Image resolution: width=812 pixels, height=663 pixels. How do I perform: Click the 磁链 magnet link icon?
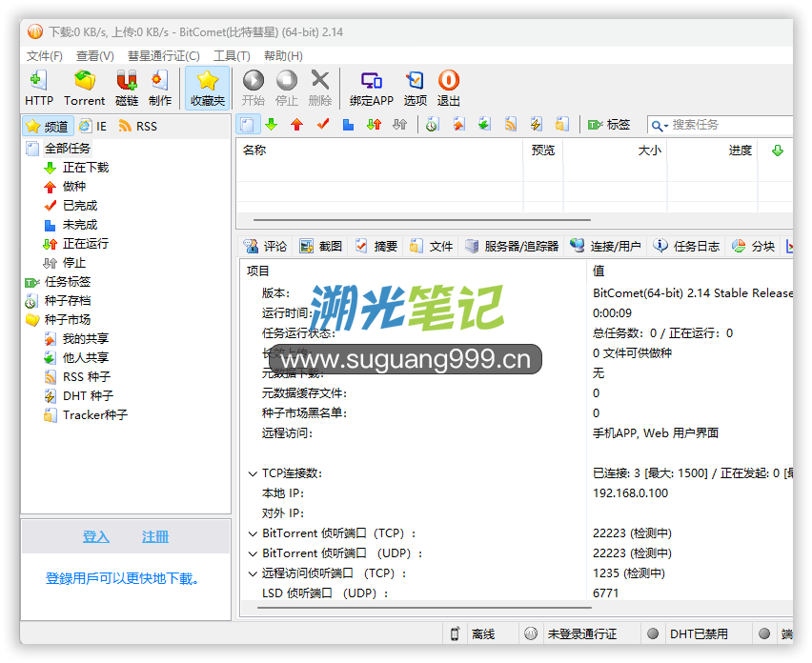tap(127, 88)
